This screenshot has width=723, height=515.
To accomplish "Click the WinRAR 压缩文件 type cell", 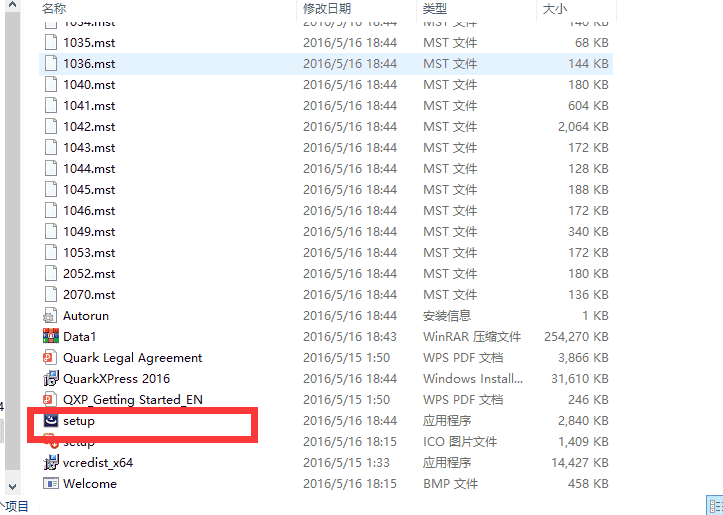I will click(472, 337).
